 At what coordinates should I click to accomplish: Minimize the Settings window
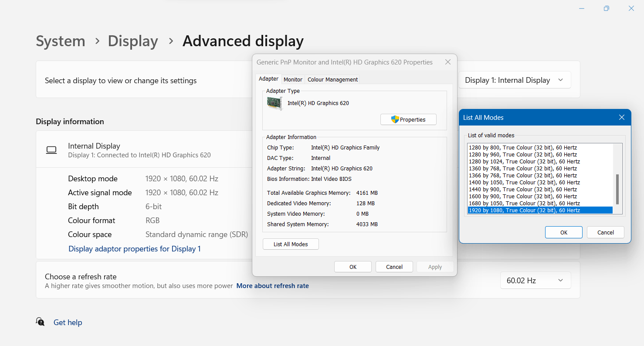[x=581, y=8]
